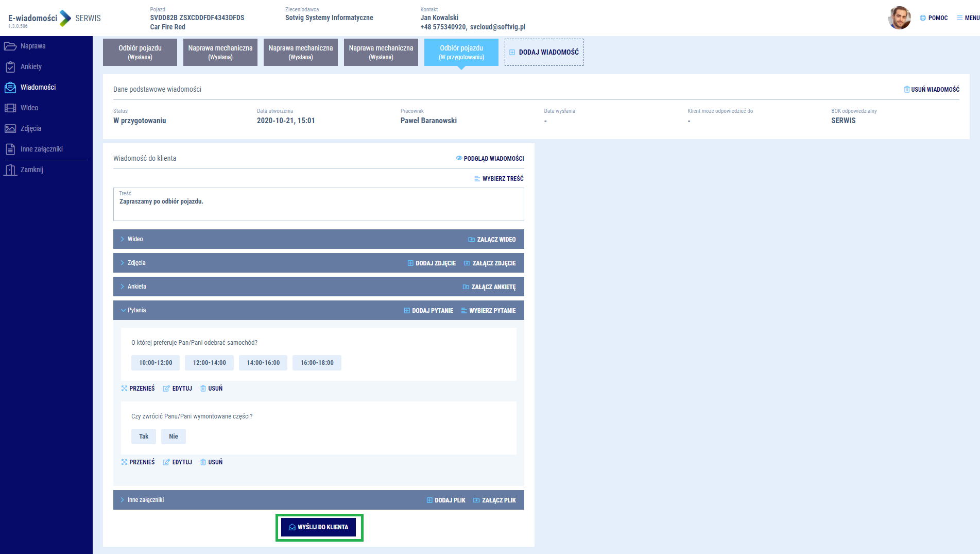Screen dimensions: 980x554
Task: Open the Wideo sidebar section
Action: point(29,108)
